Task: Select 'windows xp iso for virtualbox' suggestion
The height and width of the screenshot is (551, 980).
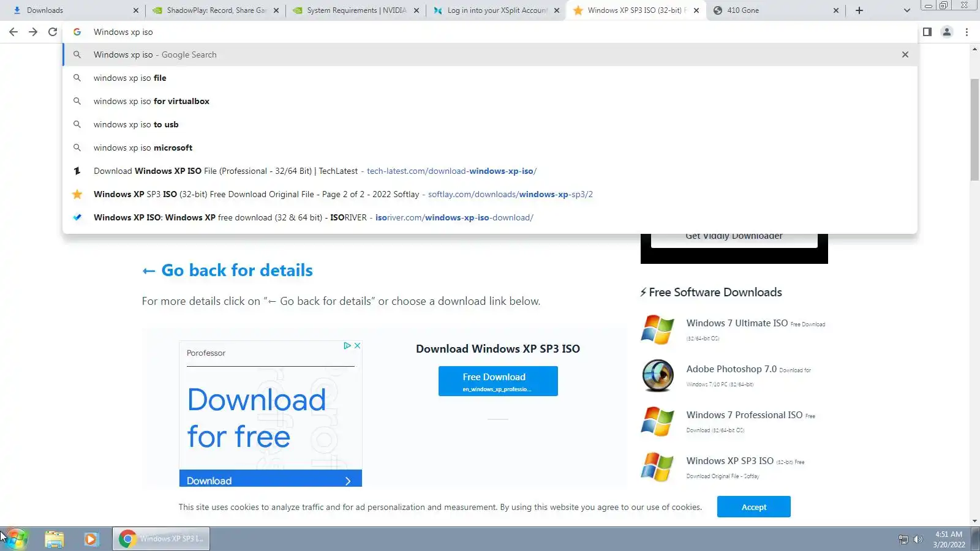Action: (490, 101)
